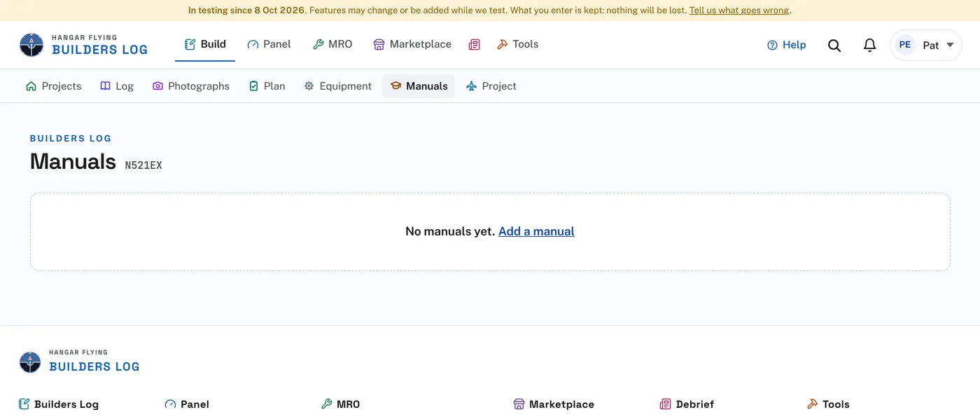Screen dimensions: 980x419
Task: Click the "In testing since 8 Oct 2026" banner text
Action: (246, 11)
